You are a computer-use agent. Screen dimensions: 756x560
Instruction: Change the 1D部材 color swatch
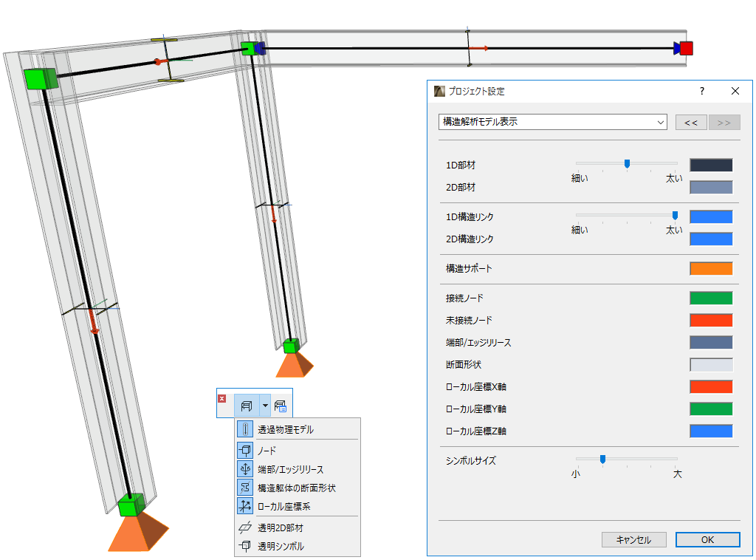(711, 165)
